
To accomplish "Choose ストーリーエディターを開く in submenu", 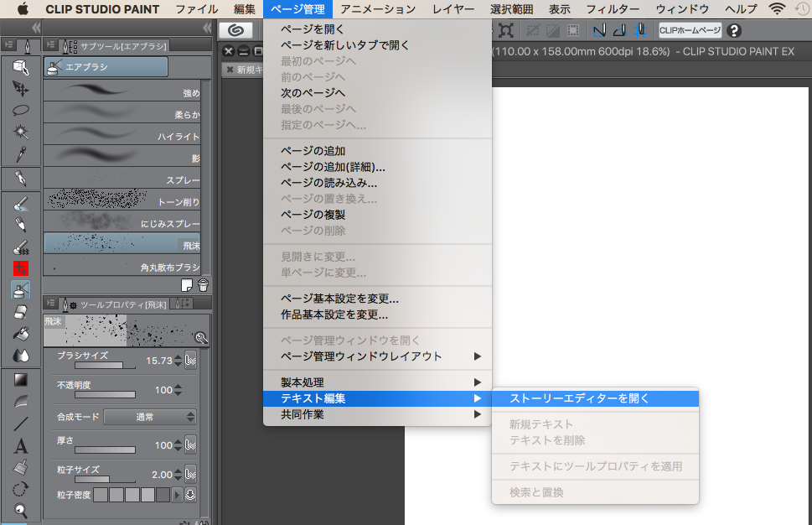I will (x=595, y=398).
